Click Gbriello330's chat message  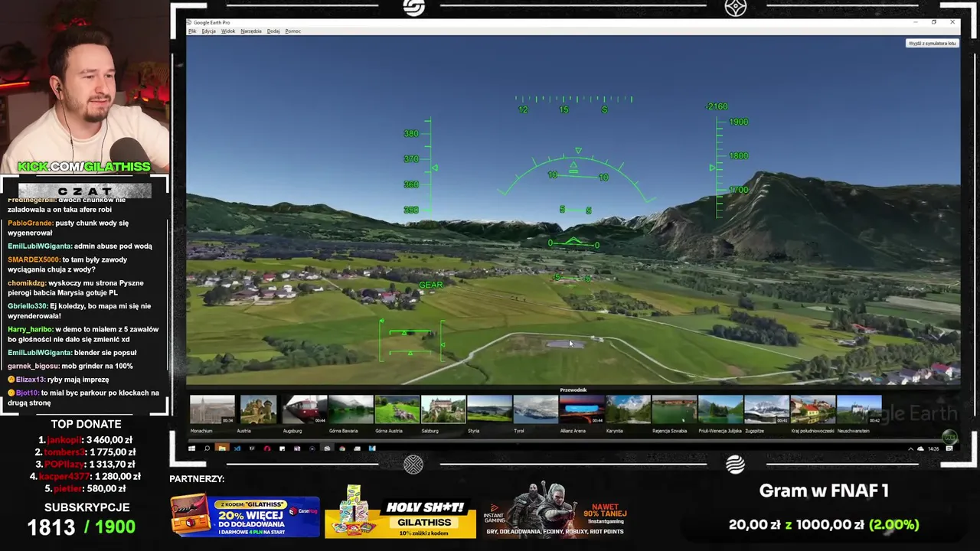tap(80, 311)
